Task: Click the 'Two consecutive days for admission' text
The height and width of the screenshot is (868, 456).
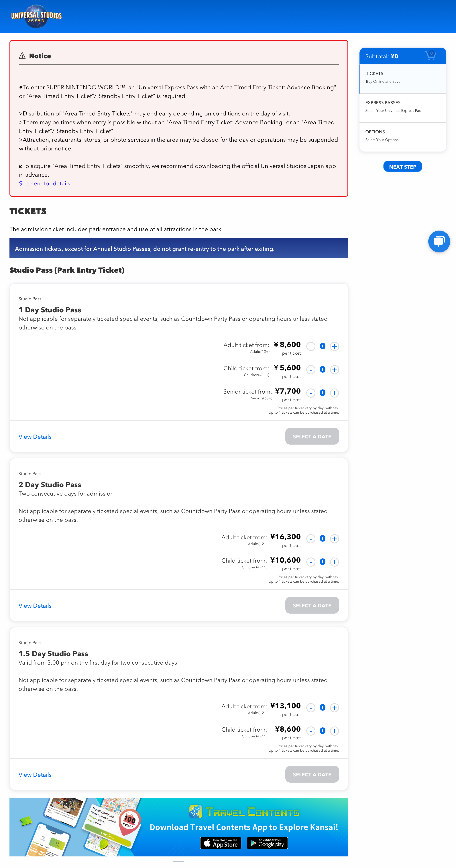Action: pyautogui.click(x=66, y=494)
